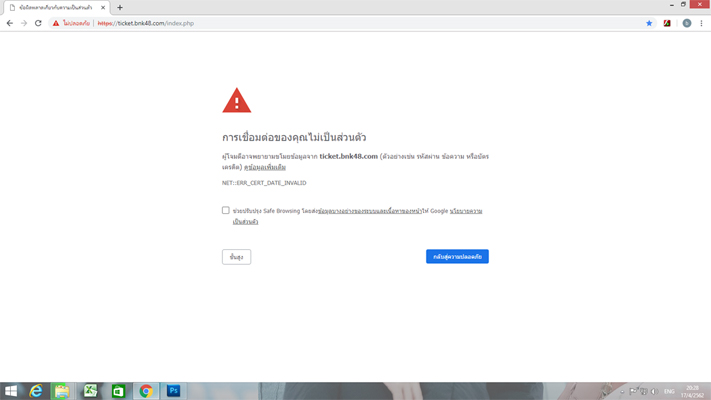Show hidden tray icons arrow
This screenshot has width=711, height=400.
[x=622, y=391]
